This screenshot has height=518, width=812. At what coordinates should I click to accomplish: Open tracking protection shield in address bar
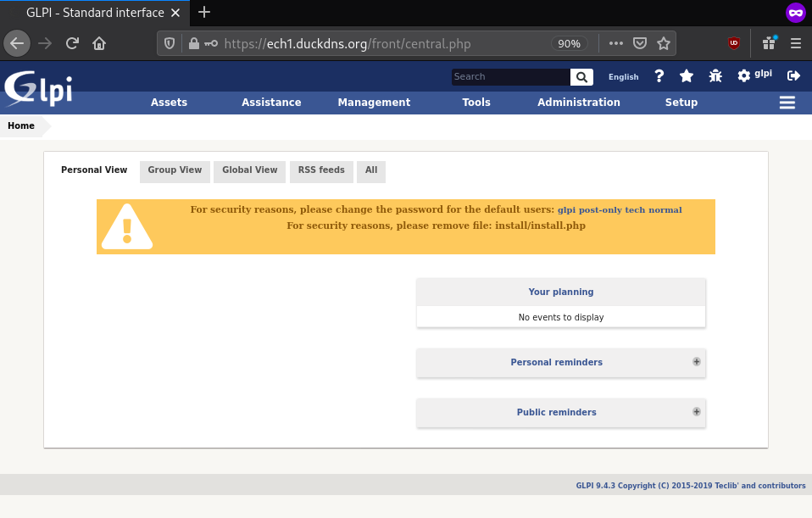tap(170, 43)
